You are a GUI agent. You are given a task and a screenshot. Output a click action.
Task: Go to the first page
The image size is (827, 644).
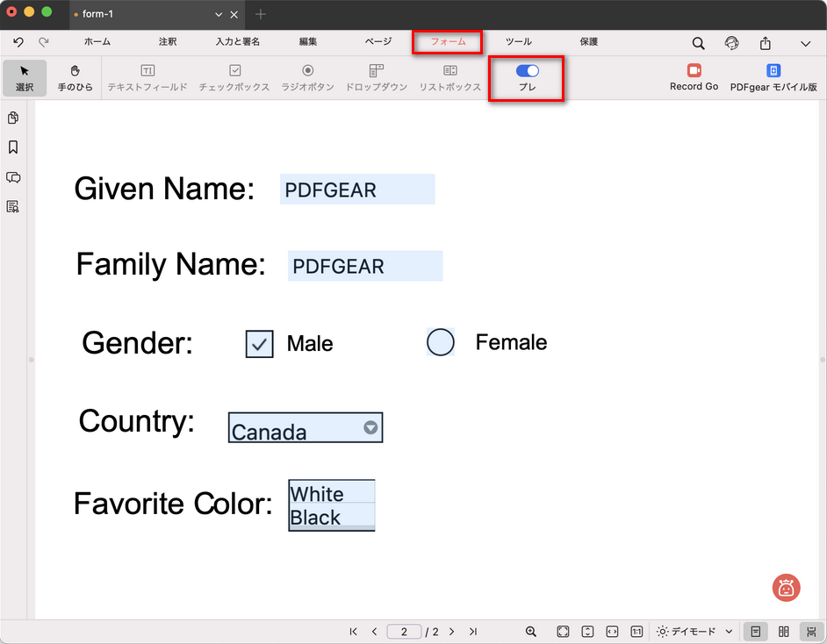pyautogui.click(x=353, y=632)
